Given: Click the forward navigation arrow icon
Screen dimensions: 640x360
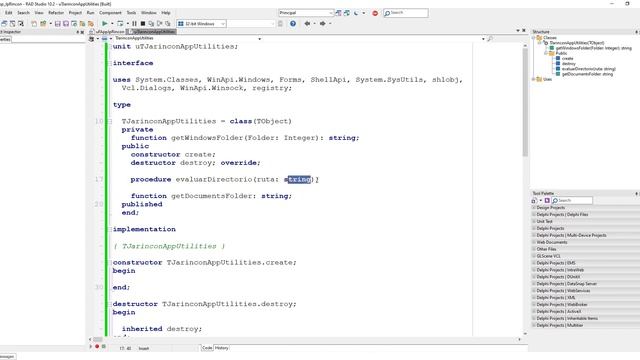Looking at the screenshot, I should (322, 24).
